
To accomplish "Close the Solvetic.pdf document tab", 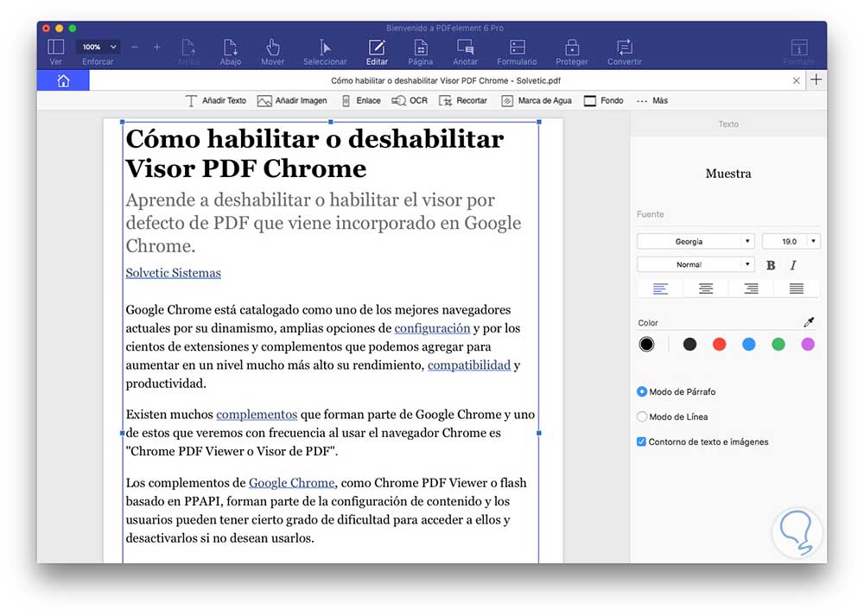I will pyautogui.click(x=797, y=80).
